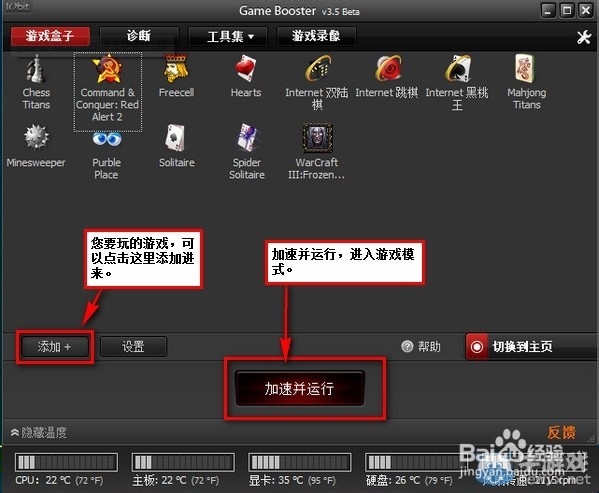Image resolution: width=599 pixels, height=493 pixels.
Task: Select the Internet 黑桃王 game icon
Action: 458,69
